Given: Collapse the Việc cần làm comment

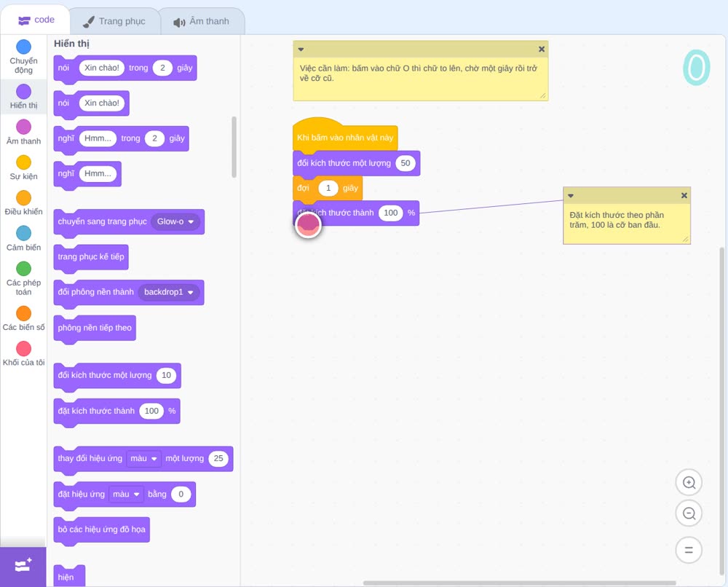Looking at the screenshot, I should point(301,49).
